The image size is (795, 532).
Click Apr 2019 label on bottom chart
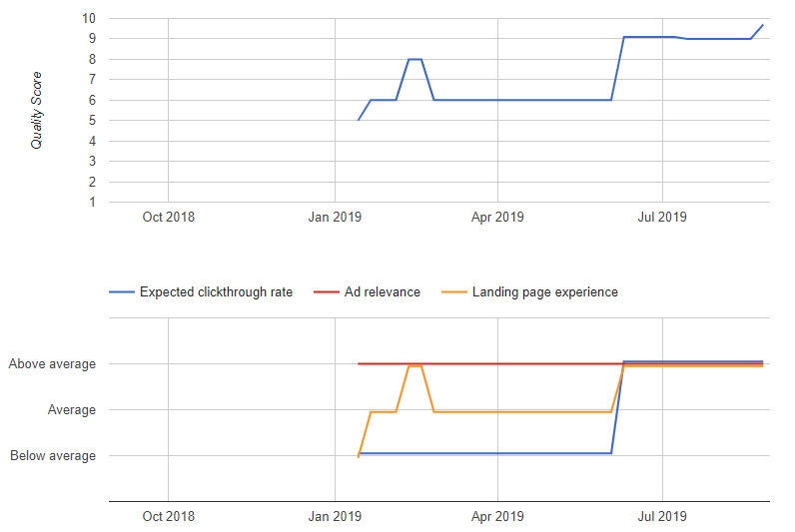click(x=497, y=517)
